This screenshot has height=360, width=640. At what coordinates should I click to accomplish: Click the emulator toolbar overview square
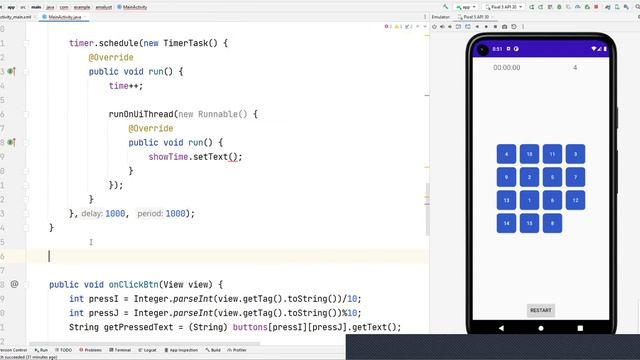495,27
